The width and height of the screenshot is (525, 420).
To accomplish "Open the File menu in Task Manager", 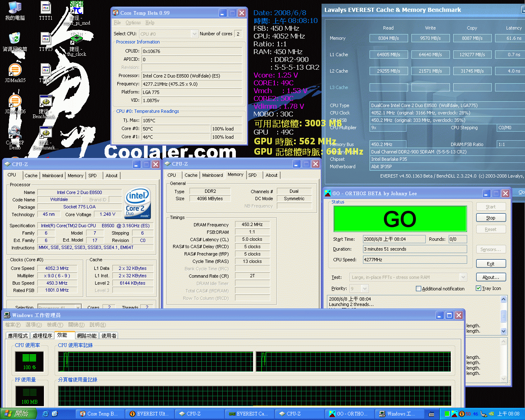I will (x=13, y=325).
